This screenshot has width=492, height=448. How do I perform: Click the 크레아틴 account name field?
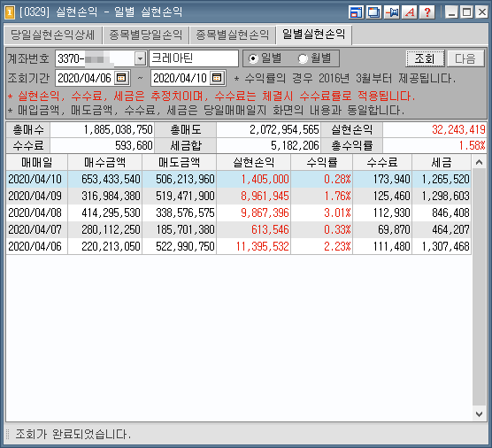point(194,58)
